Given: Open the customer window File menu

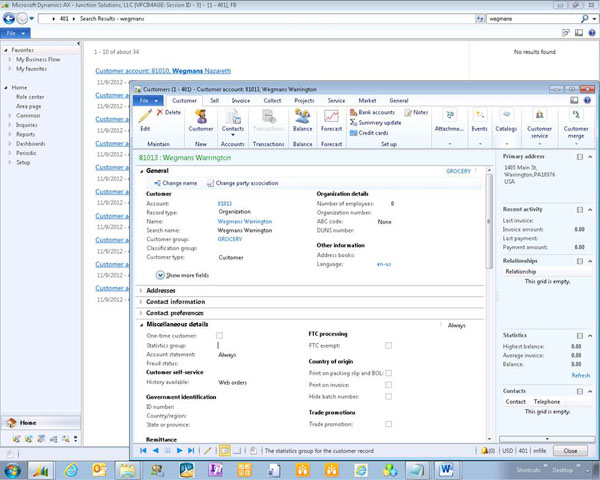Looking at the screenshot, I should (x=148, y=100).
